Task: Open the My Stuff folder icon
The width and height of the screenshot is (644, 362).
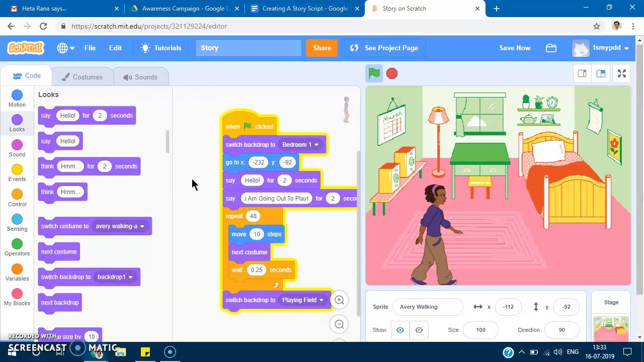Action: (551, 48)
